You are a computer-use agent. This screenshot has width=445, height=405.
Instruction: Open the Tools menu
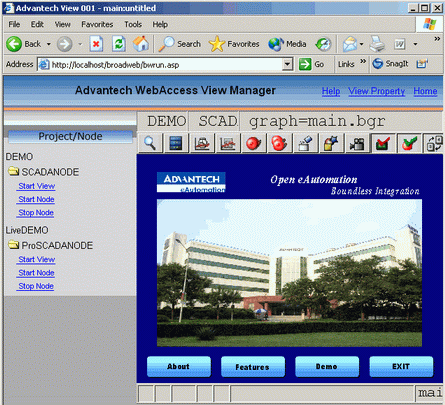pyautogui.click(x=133, y=24)
